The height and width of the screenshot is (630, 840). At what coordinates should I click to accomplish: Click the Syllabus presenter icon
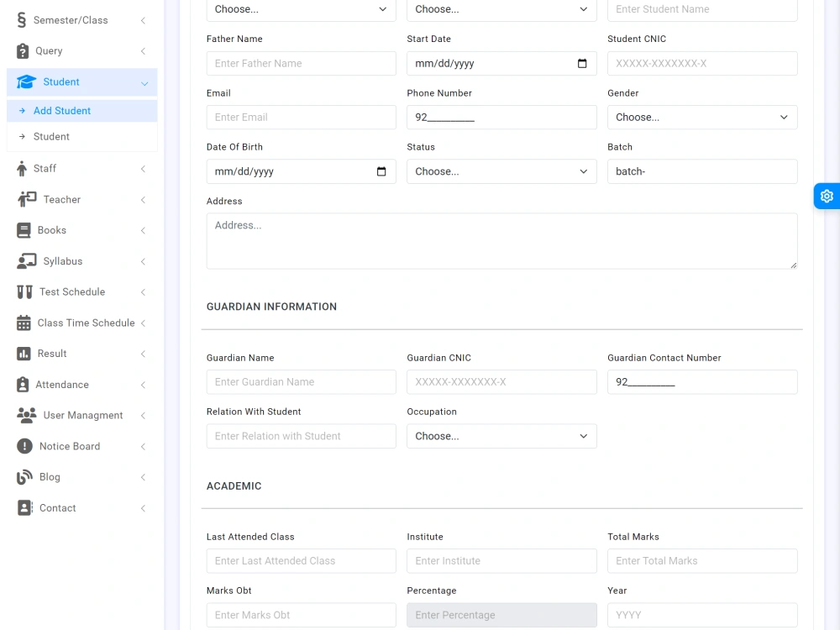[26, 261]
